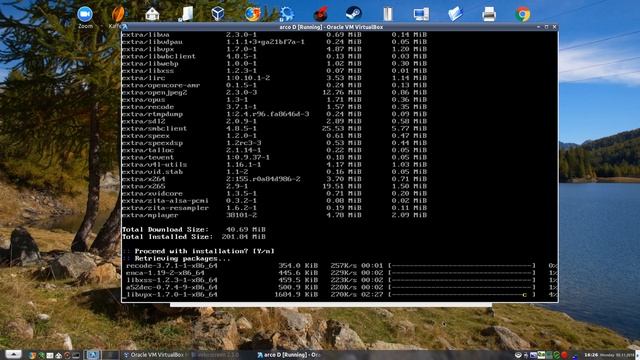
Task: Open the red disc application icon
Action: (x=320, y=14)
